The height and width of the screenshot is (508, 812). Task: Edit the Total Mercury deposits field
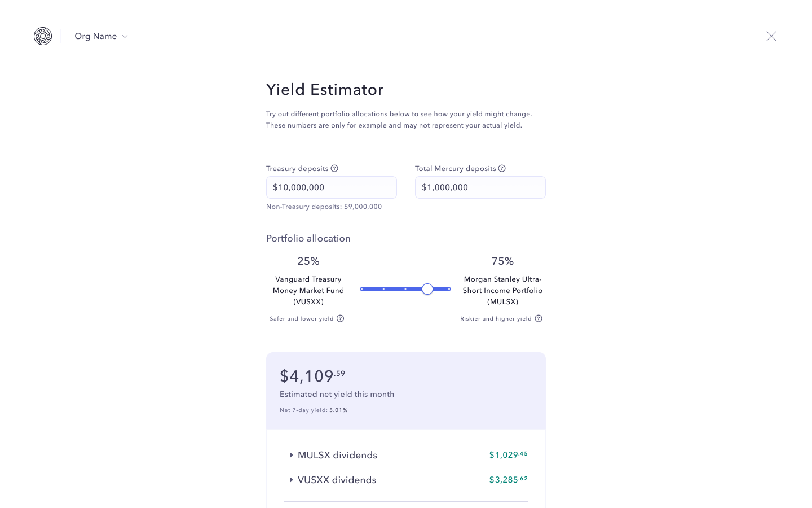pyautogui.click(x=480, y=187)
